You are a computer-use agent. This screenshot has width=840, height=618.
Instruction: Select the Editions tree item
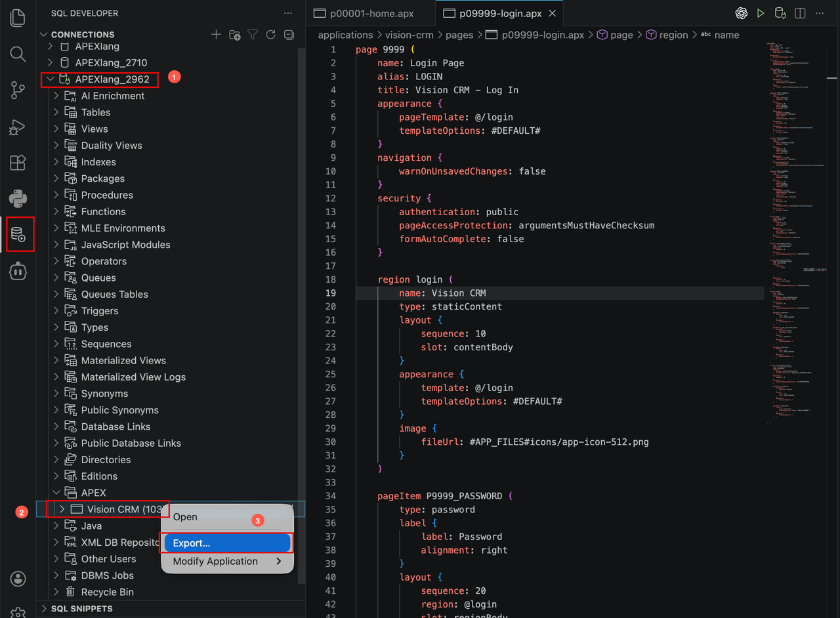pos(99,476)
